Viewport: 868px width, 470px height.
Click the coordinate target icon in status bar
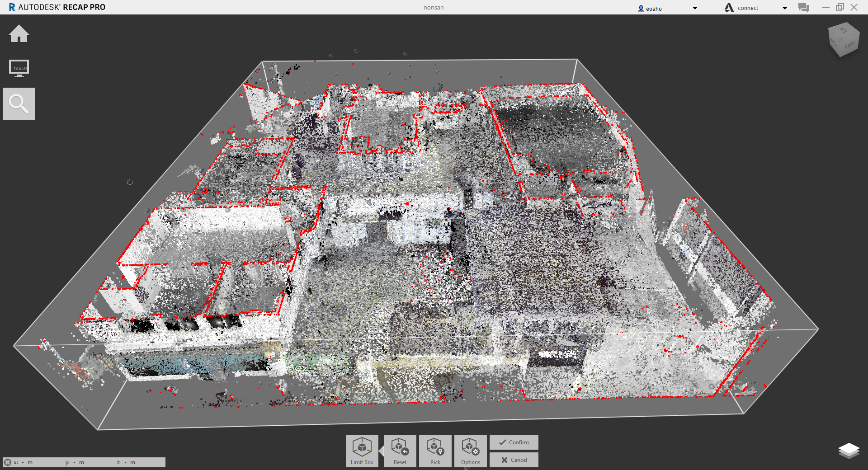(8, 462)
